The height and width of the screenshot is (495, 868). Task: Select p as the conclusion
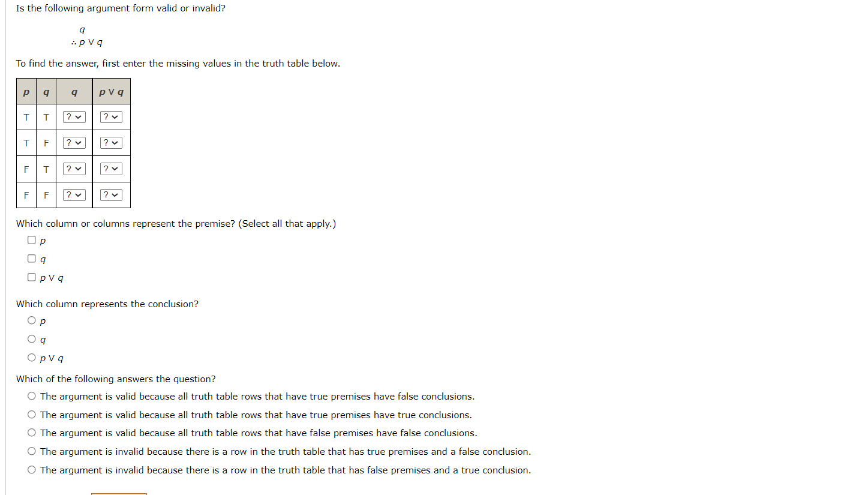[31, 320]
